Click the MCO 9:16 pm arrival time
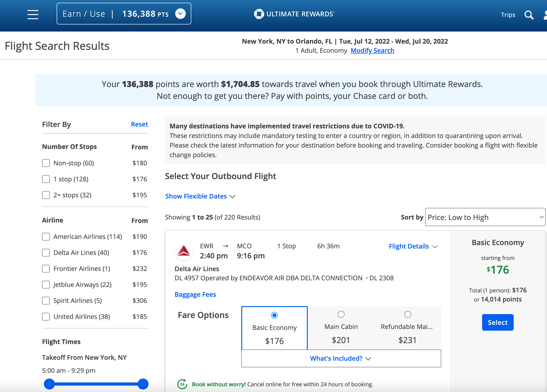 pos(251,256)
